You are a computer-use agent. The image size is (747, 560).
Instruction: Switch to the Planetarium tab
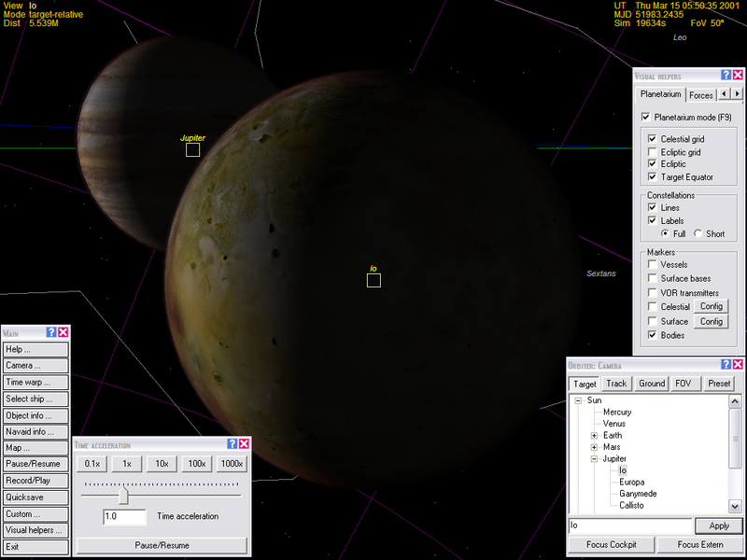click(x=660, y=94)
